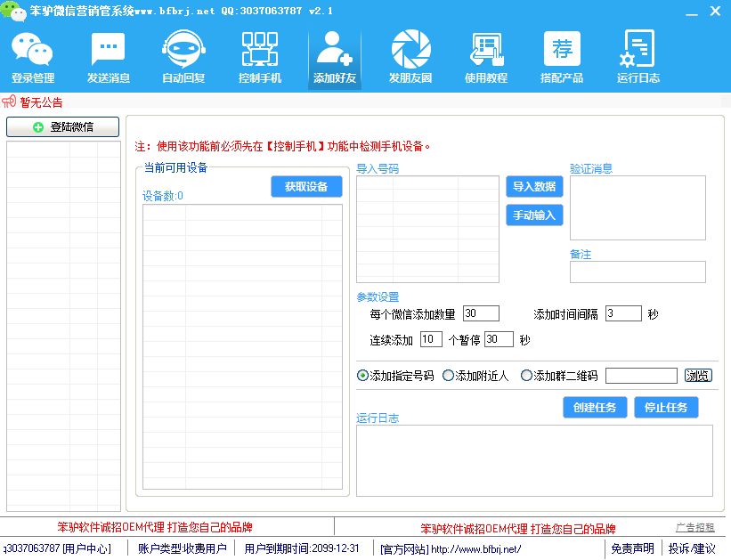The height and width of the screenshot is (560, 731).
Task: Open the official website http://www.bfbrj.net/ link
Action: (x=476, y=549)
